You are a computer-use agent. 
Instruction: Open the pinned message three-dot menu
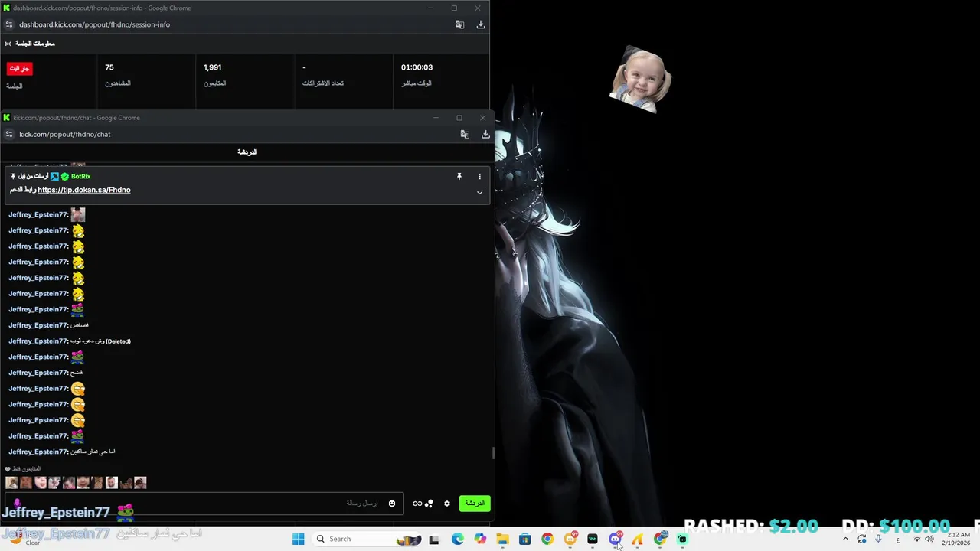pyautogui.click(x=480, y=177)
